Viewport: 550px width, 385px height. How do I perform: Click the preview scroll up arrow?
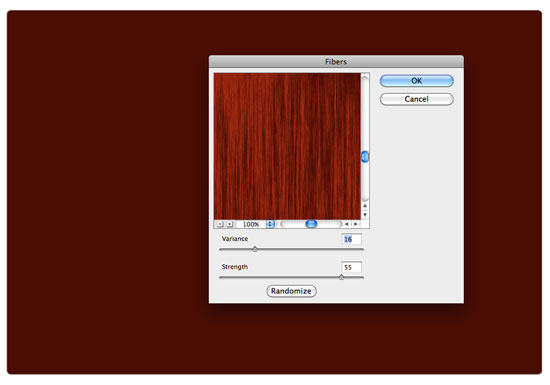coord(365,206)
